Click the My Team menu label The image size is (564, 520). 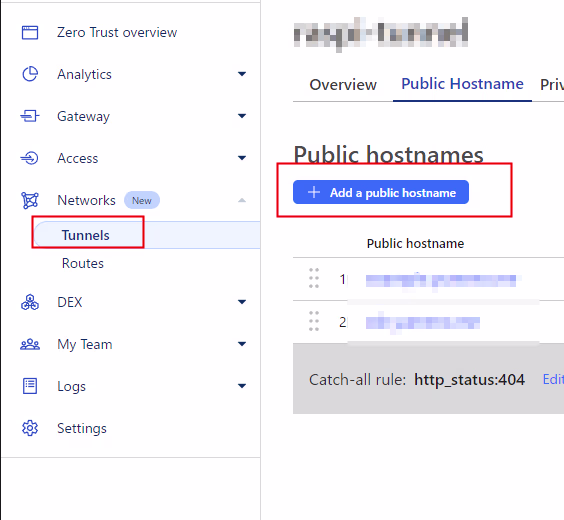(x=85, y=345)
